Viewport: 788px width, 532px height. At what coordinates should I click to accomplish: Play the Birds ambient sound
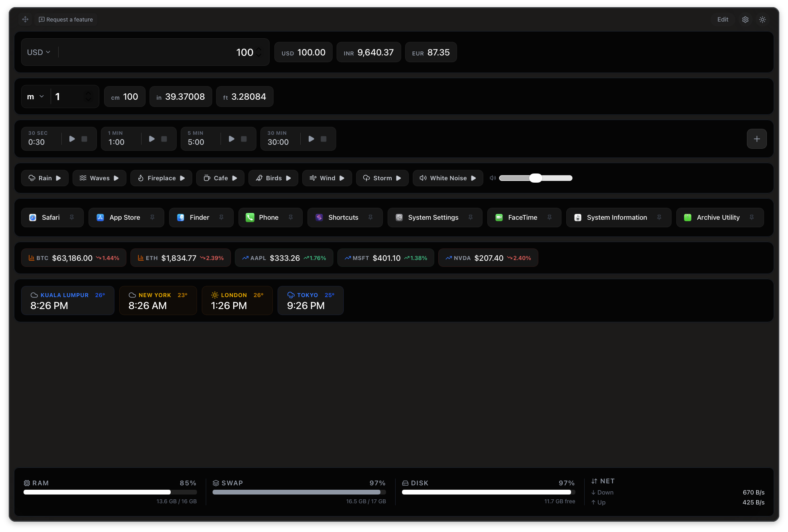click(273, 178)
